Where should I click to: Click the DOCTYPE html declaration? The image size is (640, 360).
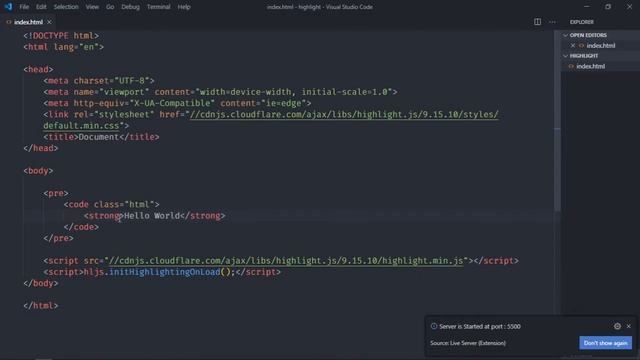[61, 36]
